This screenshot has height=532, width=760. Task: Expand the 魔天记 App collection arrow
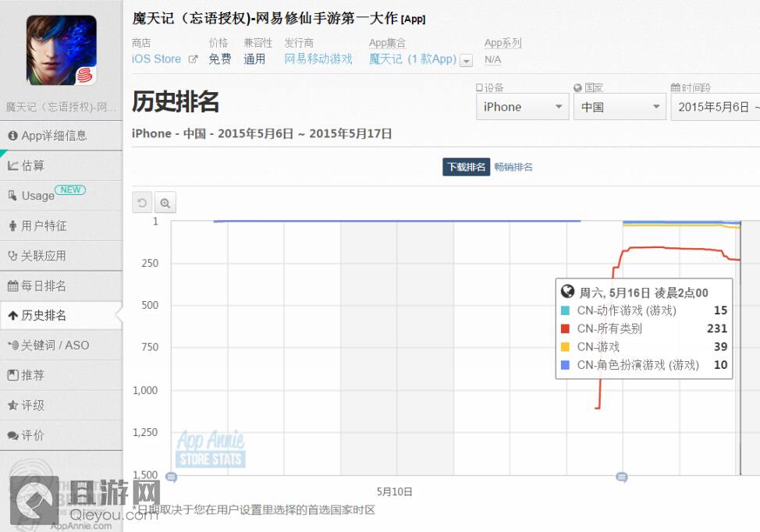466,60
